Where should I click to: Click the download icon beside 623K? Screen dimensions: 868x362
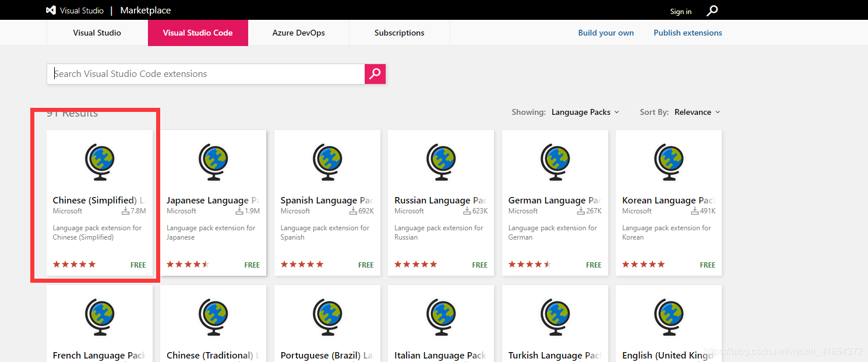pyautogui.click(x=467, y=210)
